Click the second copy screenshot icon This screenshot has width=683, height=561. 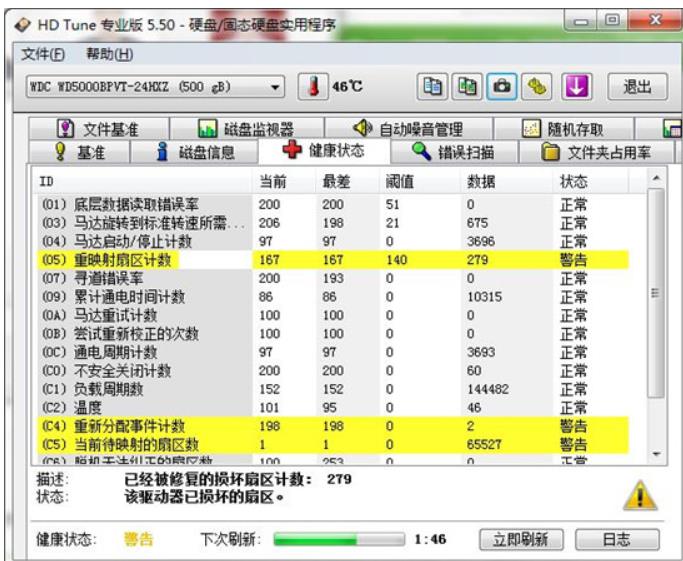(x=467, y=86)
